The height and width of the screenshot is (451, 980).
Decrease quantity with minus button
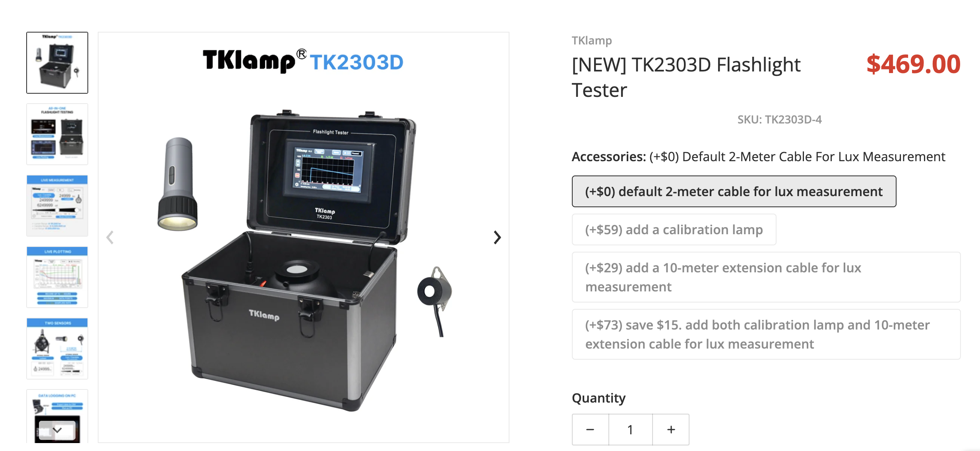coord(590,430)
